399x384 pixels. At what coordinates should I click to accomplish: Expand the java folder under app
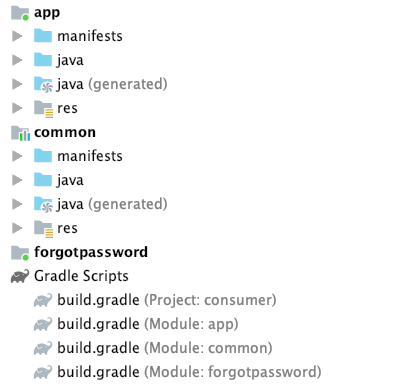click(x=17, y=60)
